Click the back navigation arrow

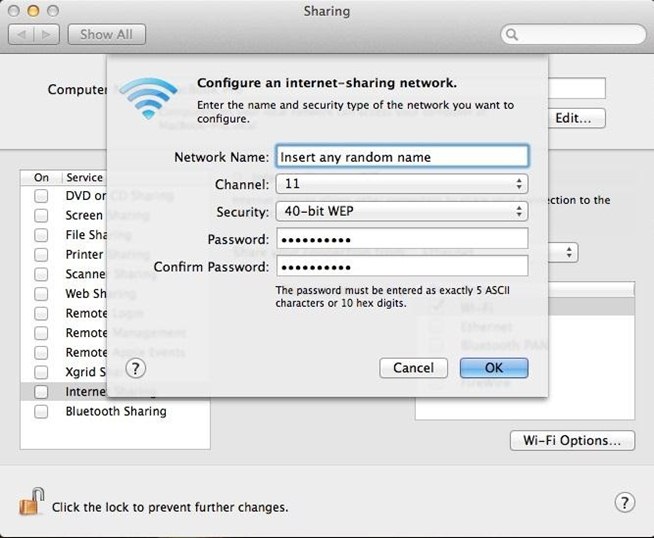point(21,35)
